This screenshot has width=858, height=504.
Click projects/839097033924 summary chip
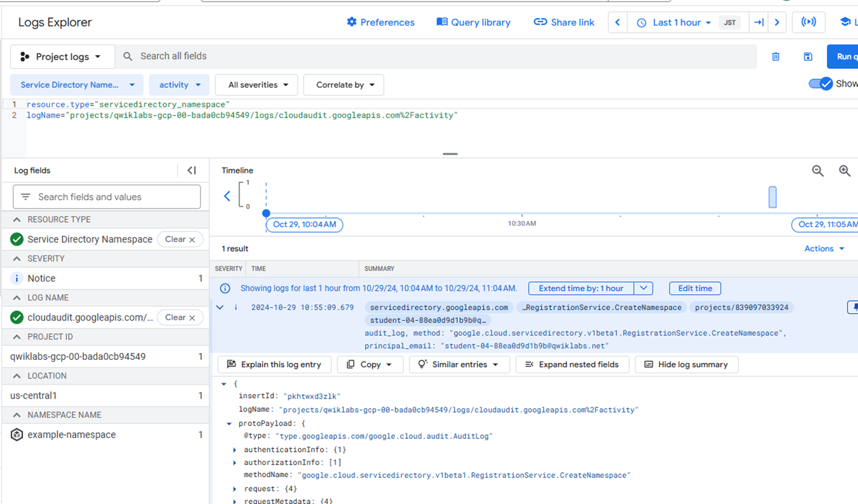742,308
